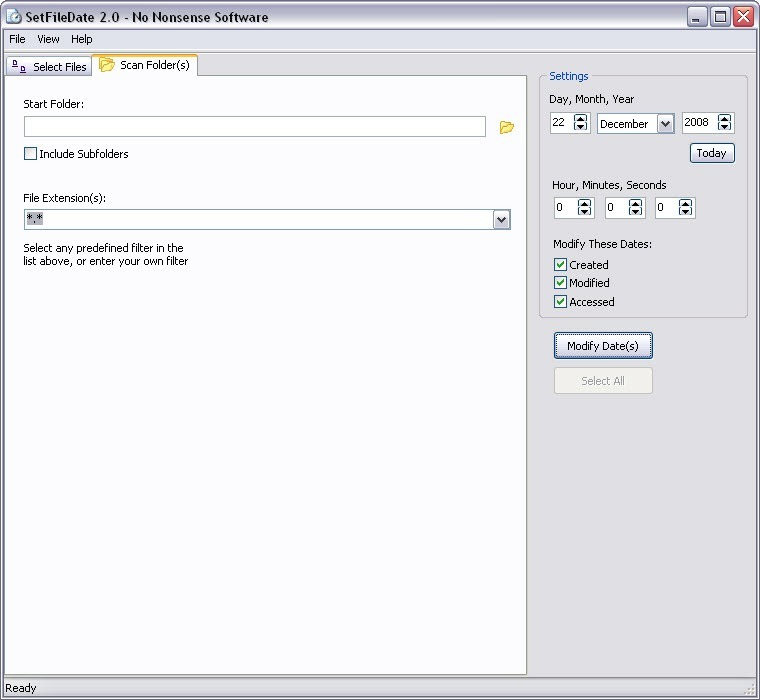Viewport: 760px width, 700px height.
Task: Increase the Day value with up arrow
Action: (580, 118)
